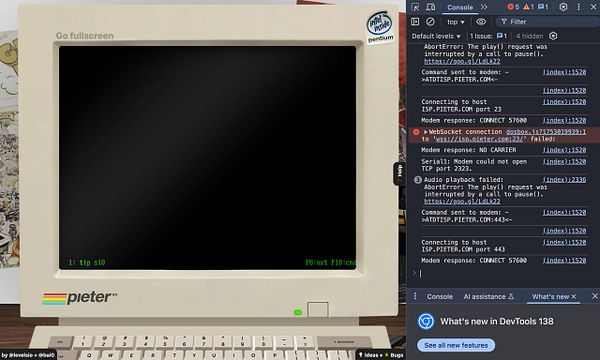600x360 pixels.
Task: Click the Intel Inside Pentium sticker
Action: click(x=380, y=27)
